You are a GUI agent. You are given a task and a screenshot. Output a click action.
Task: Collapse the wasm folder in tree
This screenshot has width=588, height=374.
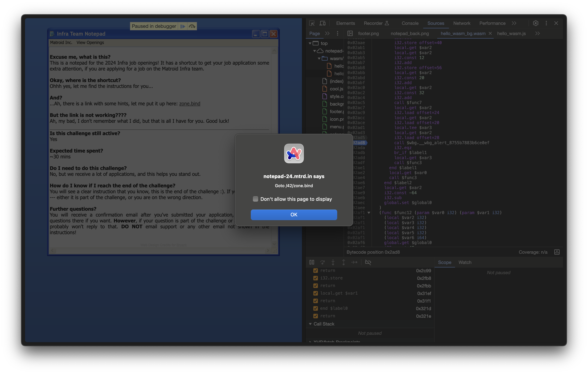point(319,58)
